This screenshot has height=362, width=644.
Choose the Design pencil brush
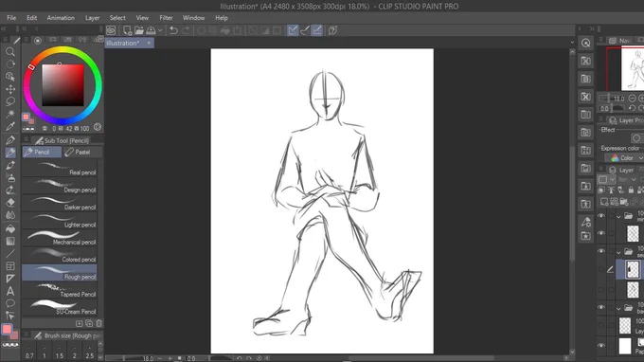click(x=60, y=186)
